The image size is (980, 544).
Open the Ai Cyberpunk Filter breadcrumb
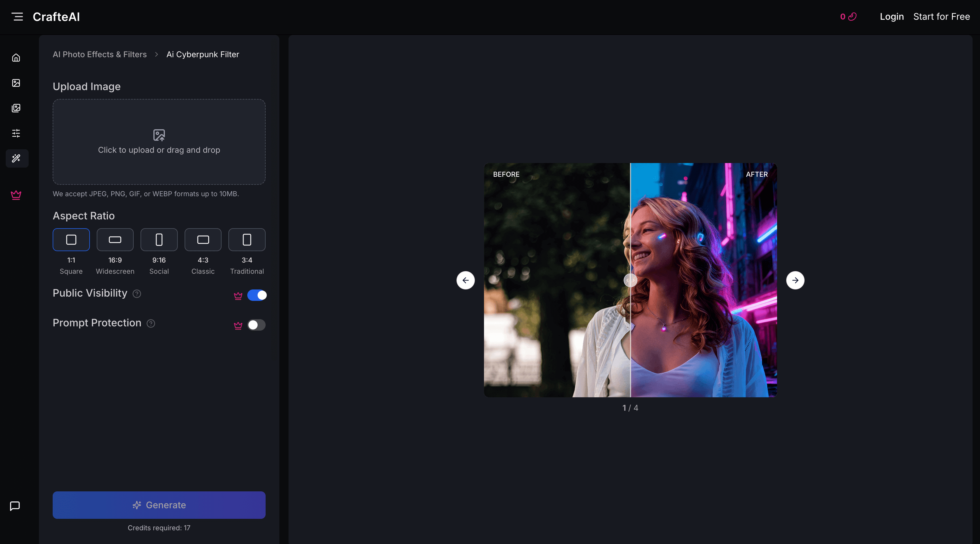(x=202, y=54)
